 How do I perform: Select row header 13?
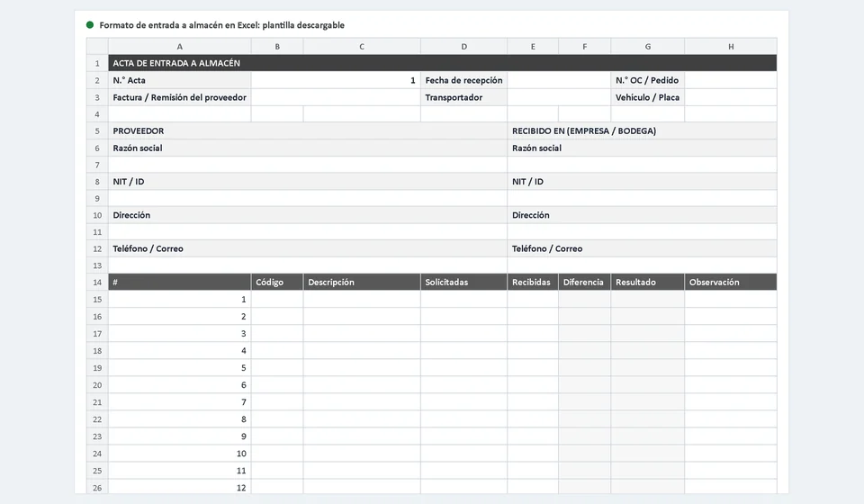point(97,265)
